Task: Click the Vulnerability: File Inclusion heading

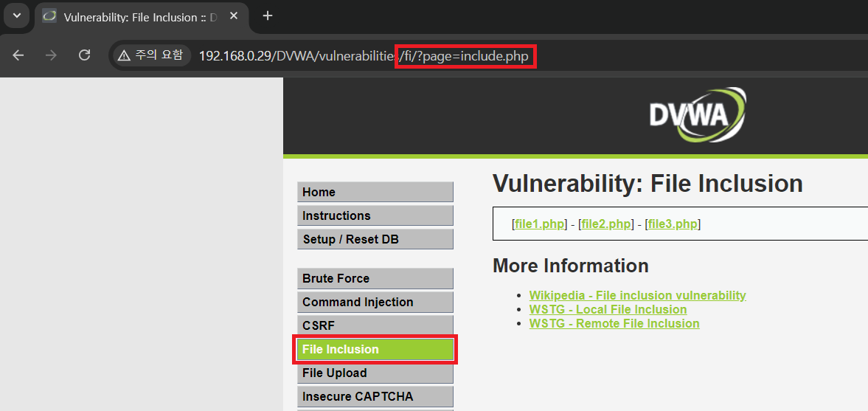Action: coord(647,183)
